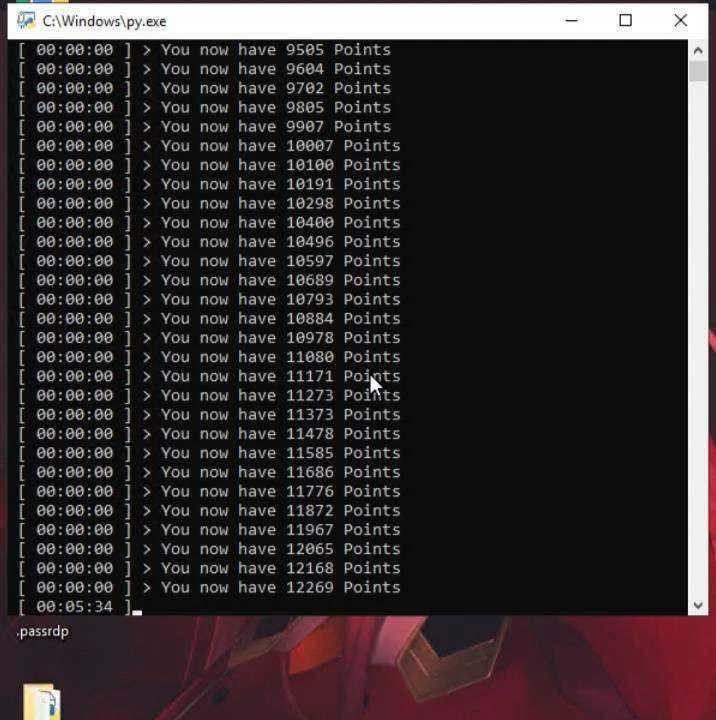Viewport: 716px width, 720px height.
Task: Click the line with 11776 Points
Action: (x=209, y=492)
